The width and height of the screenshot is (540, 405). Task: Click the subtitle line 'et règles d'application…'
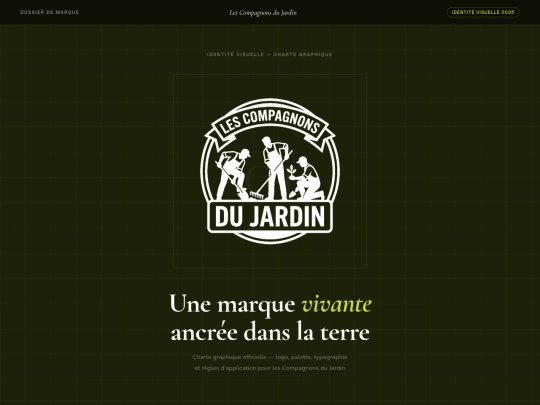pos(270,368)
